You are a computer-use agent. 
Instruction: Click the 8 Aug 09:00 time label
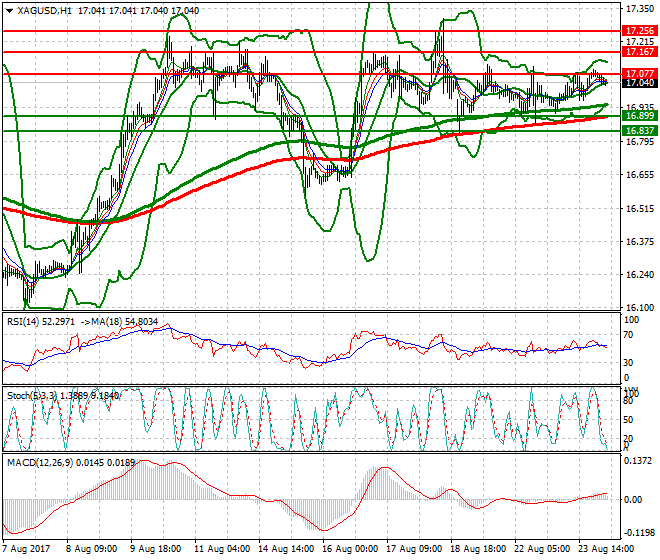91,549
